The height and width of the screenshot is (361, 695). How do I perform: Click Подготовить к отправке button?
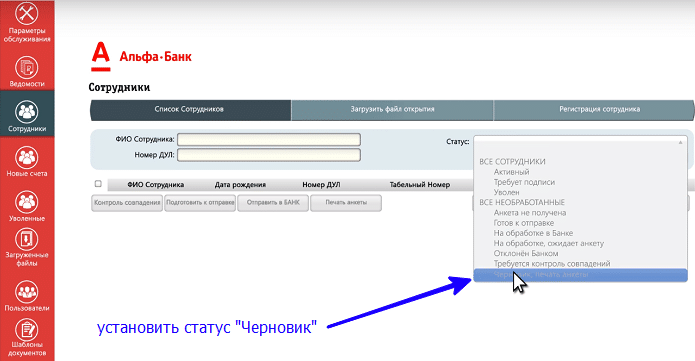pos(200,203)
